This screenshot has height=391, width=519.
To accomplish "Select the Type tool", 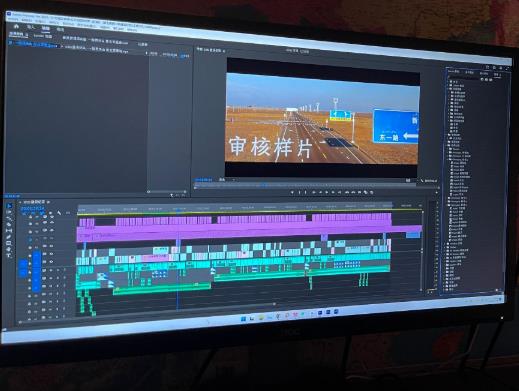I will 9,255.
